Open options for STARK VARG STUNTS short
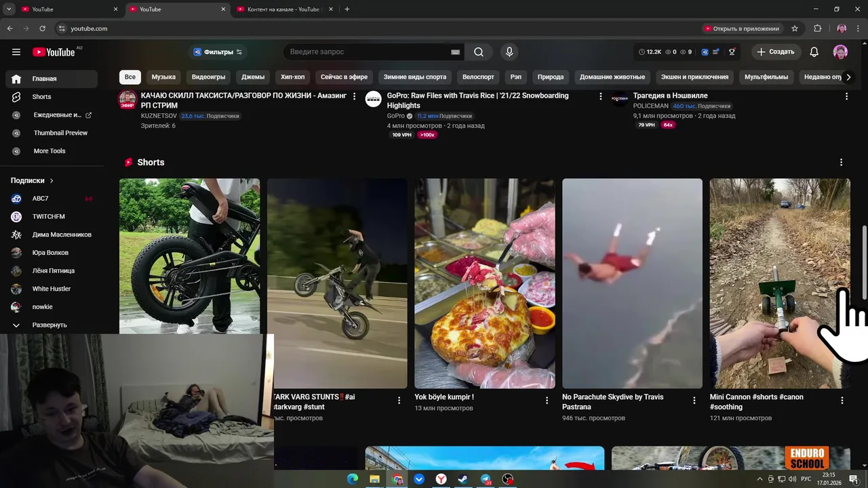The image size is (868, 488). (x=399, y=401)
